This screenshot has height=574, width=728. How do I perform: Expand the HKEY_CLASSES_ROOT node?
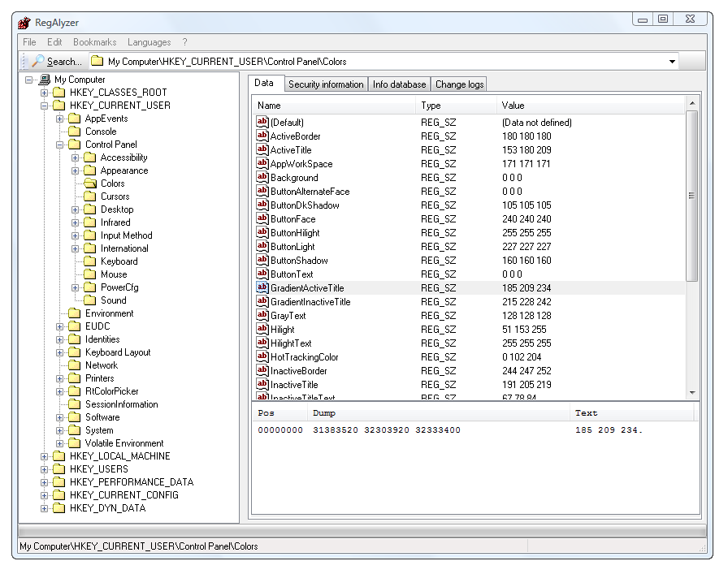(x=44, y=93)
